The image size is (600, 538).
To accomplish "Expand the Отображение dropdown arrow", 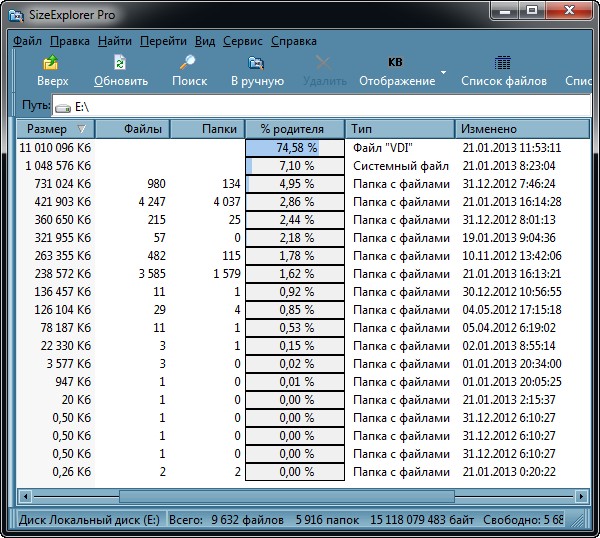I will point(443,73).
